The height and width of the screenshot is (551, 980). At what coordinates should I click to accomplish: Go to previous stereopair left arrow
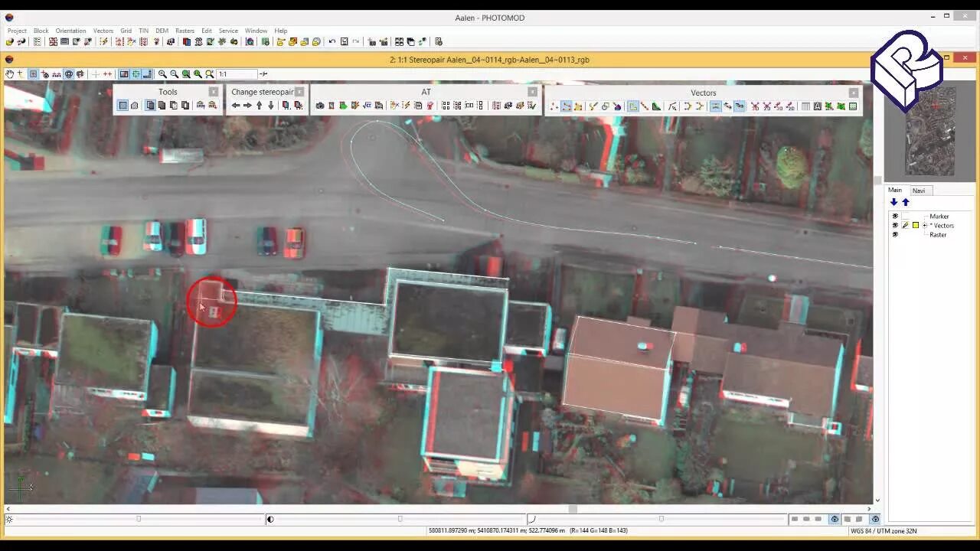click(x=236, y=106)
